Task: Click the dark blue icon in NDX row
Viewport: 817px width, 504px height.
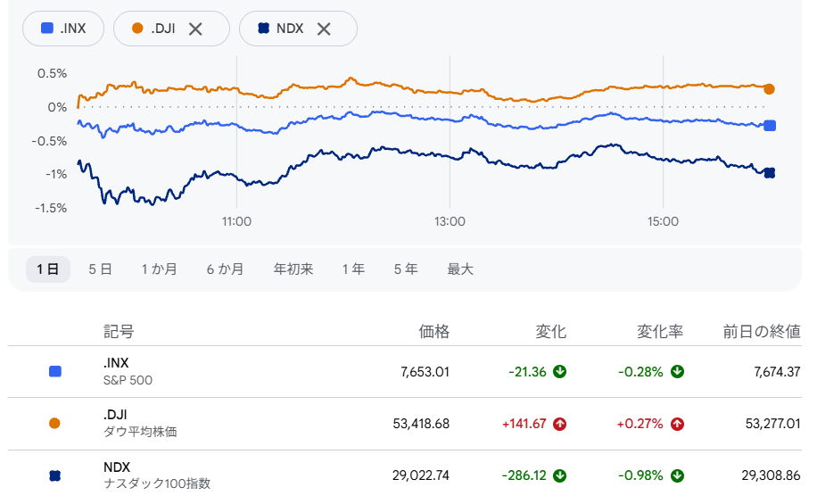Action: (54, 475)
